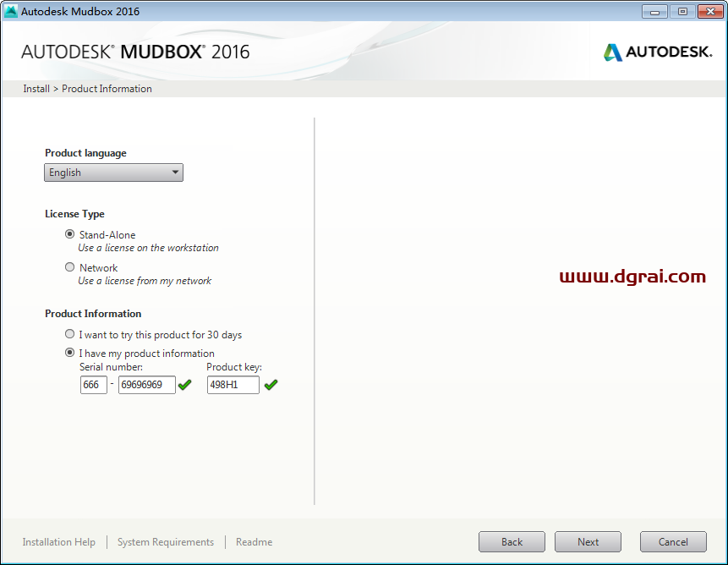Click the serial number prefix field containing 666
Image resolution: width=728 pixels, height=565 pixels.
[x=93, y=385]
